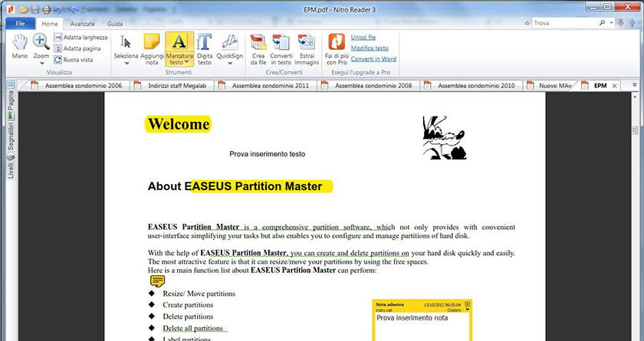
Task: Click the Unisci file link
Action: click(x=363, y=37)
